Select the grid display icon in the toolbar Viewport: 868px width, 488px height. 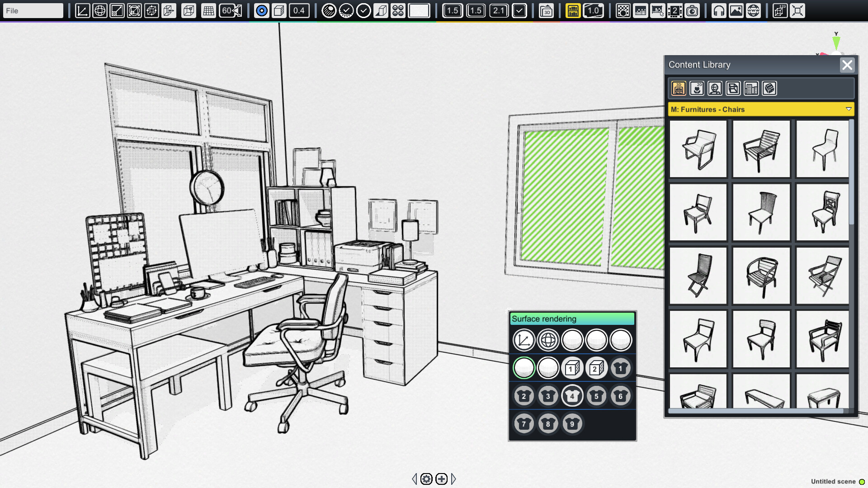[x=209, y=10]
